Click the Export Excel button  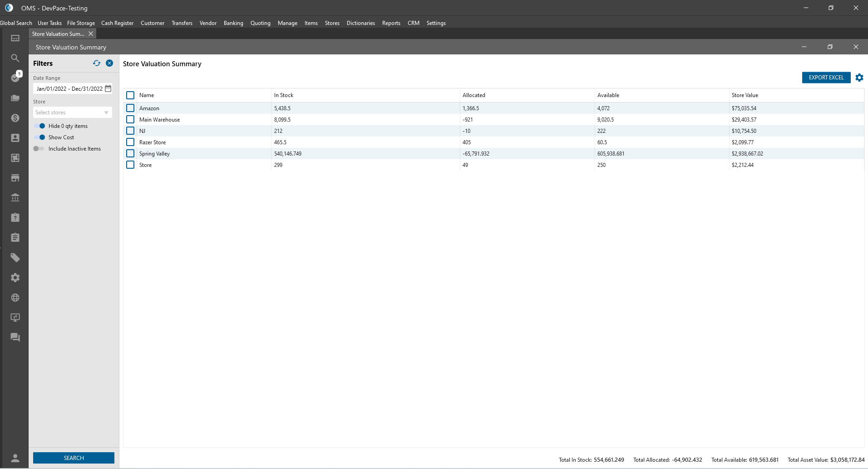click(x=826, y=78)
